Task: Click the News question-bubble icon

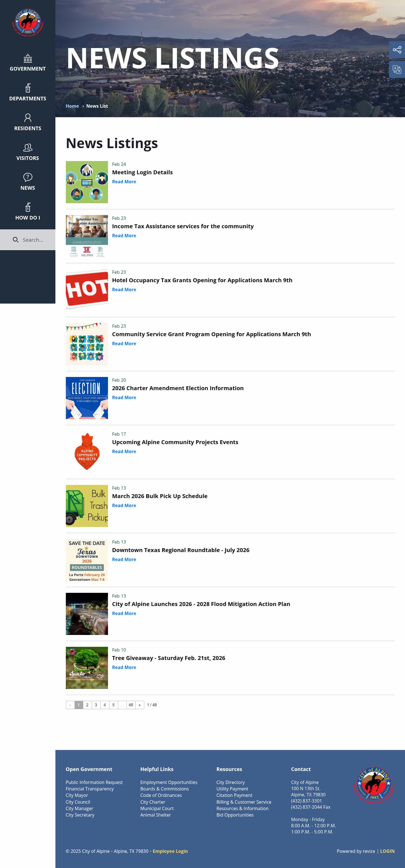Action: pos(28,177)
